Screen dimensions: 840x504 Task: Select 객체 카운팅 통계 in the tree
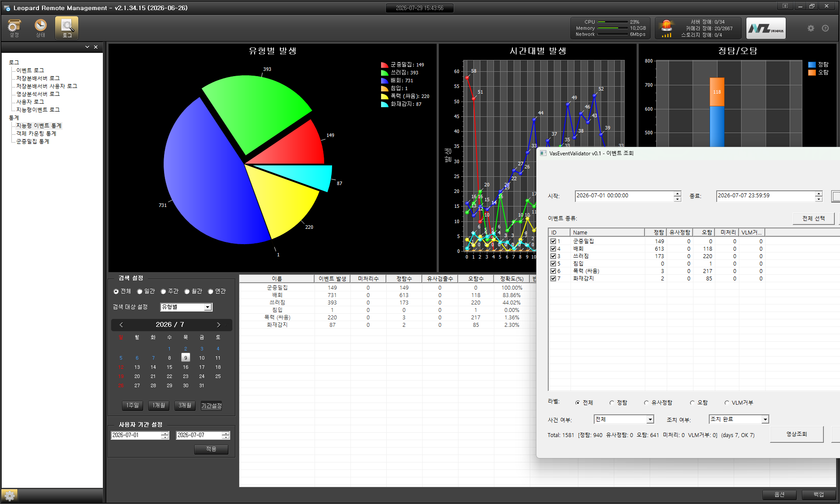pos(36,133)
